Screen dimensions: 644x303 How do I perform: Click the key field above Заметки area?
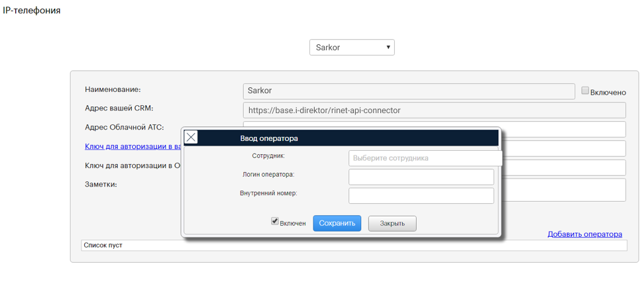(563, 167)
